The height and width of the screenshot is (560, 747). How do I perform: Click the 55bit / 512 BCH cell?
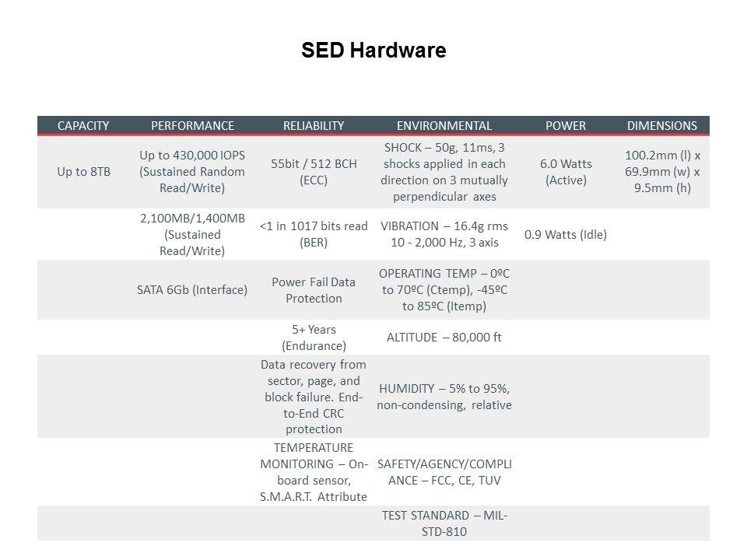[314, 172]
